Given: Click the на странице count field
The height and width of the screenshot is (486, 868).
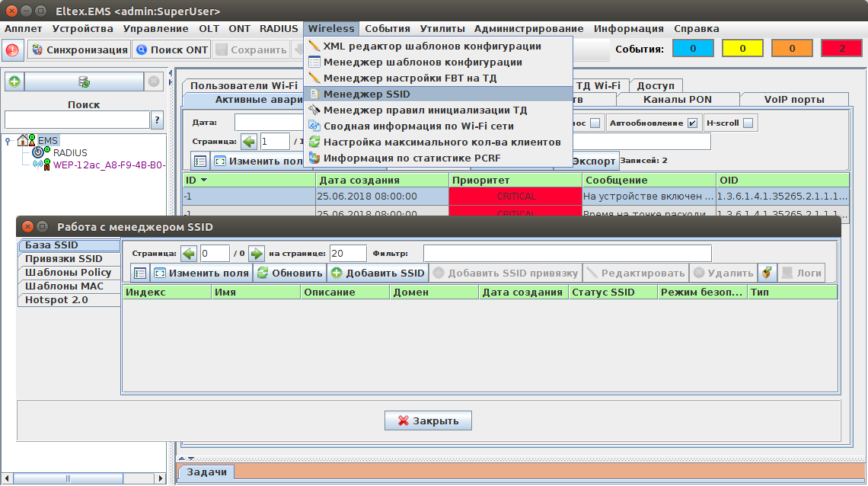Looking at the screenshot, I should coord(348,254).
